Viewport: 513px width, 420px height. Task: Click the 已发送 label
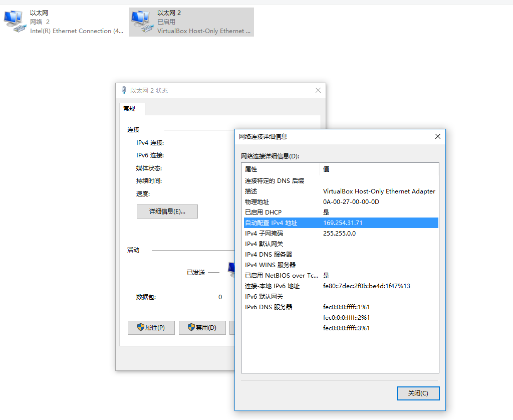coord(196,272)
